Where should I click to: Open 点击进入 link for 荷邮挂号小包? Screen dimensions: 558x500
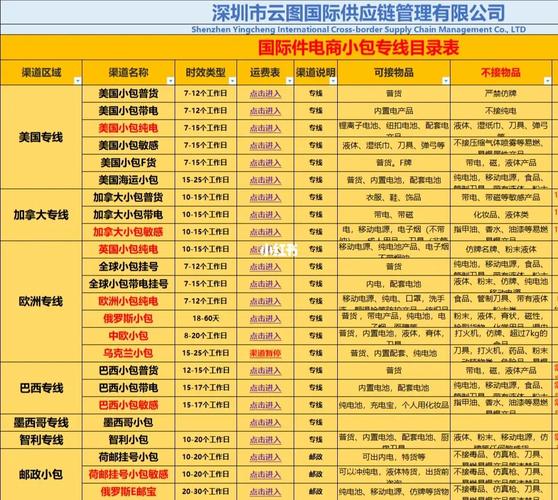(x=265, y=457)
